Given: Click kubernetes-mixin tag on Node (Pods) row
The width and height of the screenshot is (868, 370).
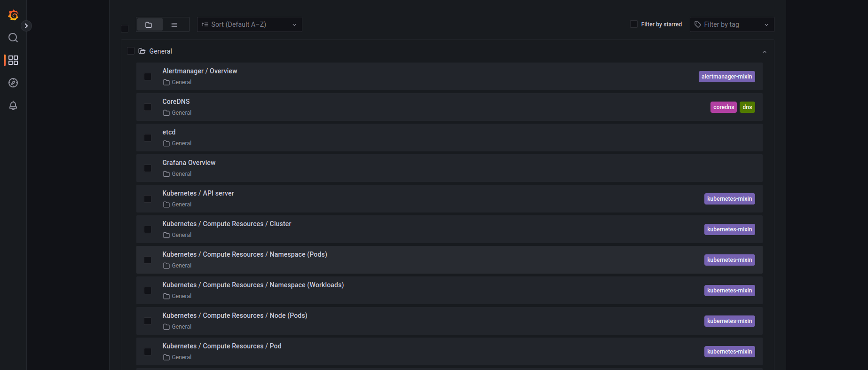Looking at the screenshot, I should point(730,321).
